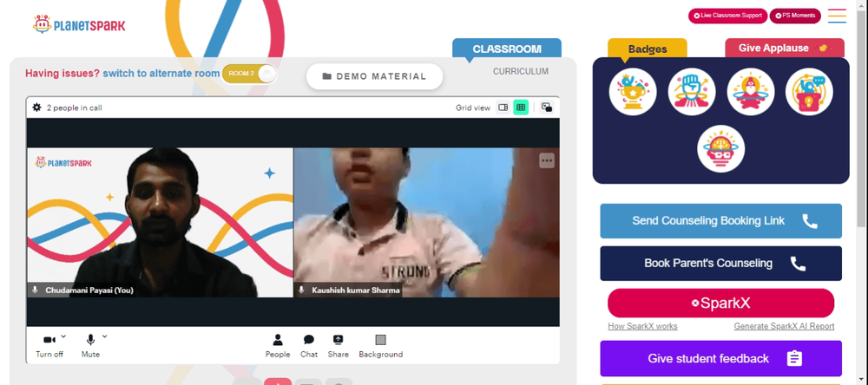Mute the microphone
The image size is (868, 385).
[90, 346]
